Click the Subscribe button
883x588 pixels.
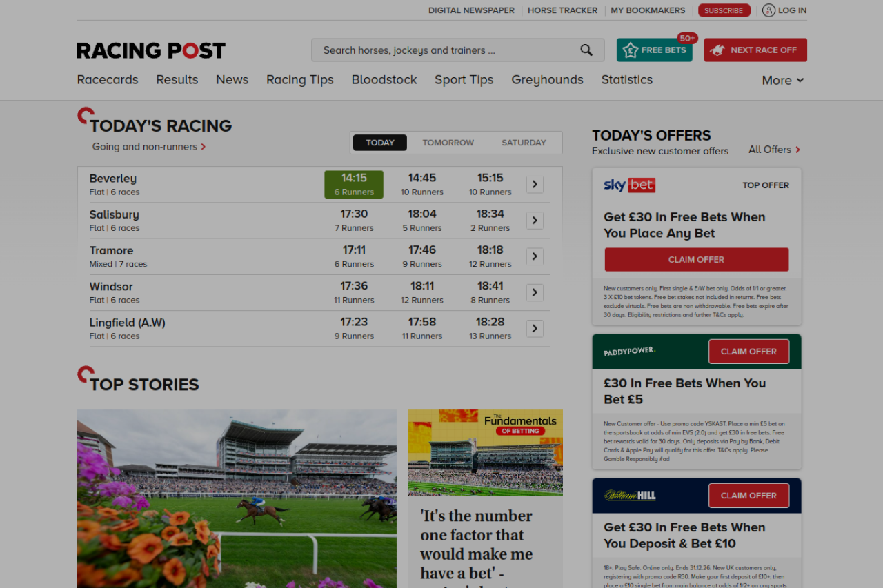pyautogui.click(x=724, y=10)
